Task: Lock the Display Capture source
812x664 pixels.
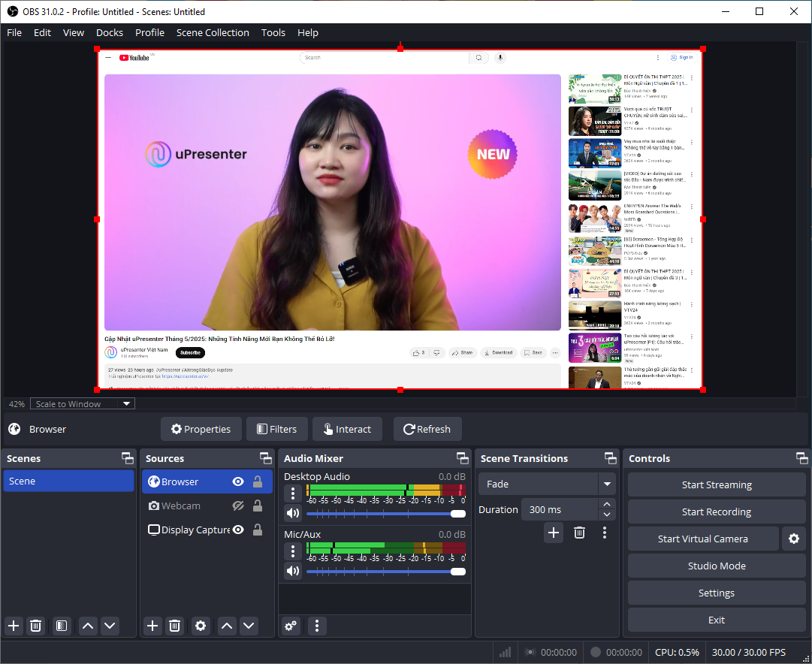Action: (258, 530)
